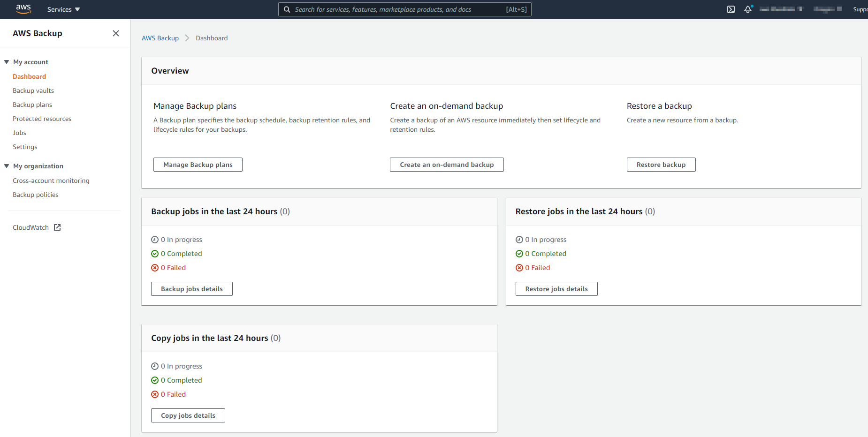Focus the AWS services search field
The width and height of the screenshot is (868, 437).
[x=399, y=9]
